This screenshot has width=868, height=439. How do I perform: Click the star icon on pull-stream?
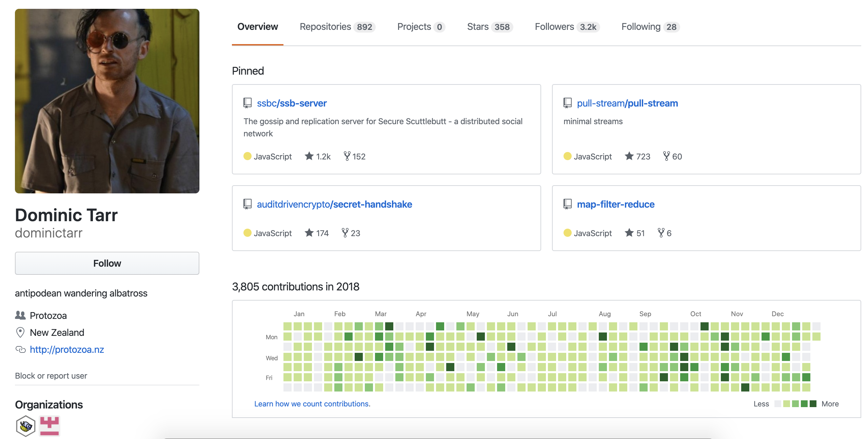coord(629,156)
